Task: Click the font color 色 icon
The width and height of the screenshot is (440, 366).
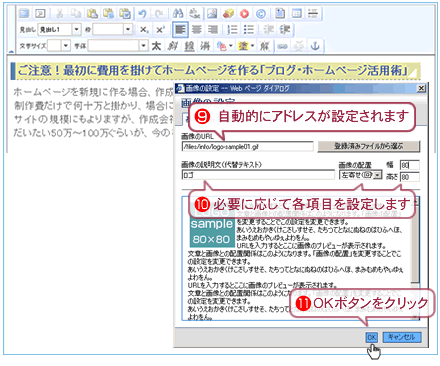Action: pyautogui.click(x=221, y=46)
